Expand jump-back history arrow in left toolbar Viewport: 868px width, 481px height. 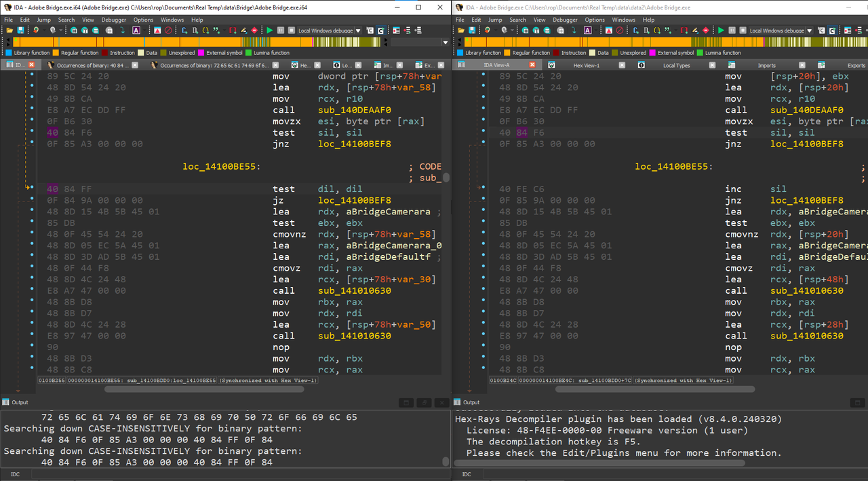[x=44, y=31]
